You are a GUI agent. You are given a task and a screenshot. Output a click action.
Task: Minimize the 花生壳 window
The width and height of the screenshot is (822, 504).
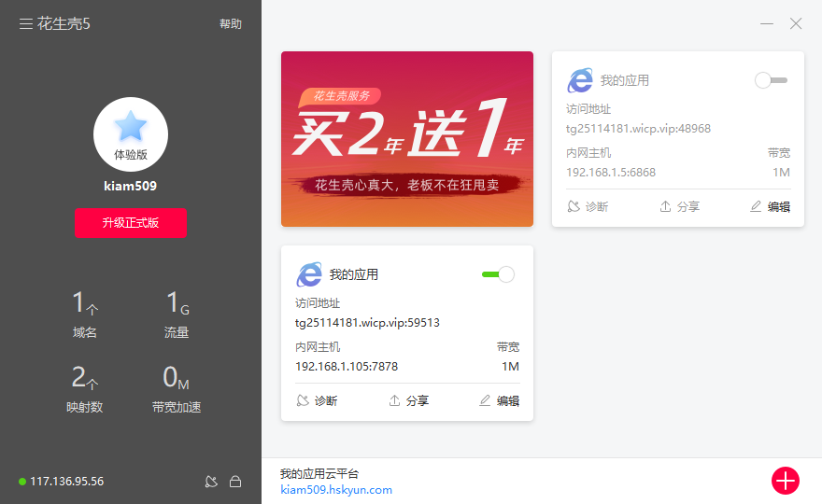coord(767,23)
